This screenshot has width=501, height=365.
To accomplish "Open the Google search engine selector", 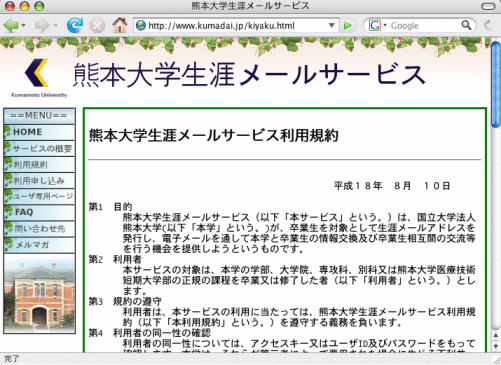I will coord(377,25).
